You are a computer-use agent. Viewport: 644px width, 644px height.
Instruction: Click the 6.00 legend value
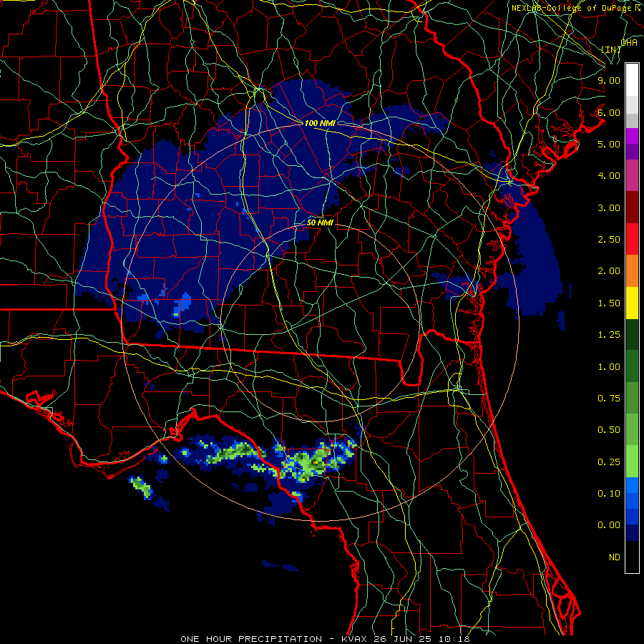coord(609,112)
